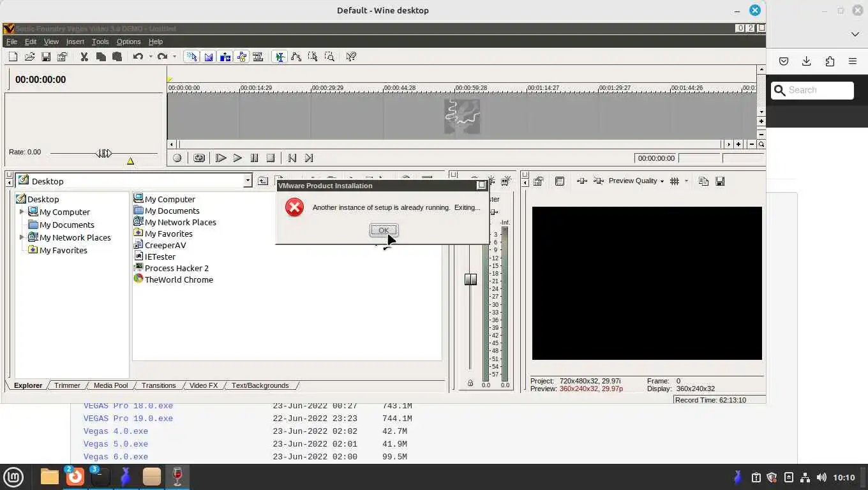Switch to the Trimmer tab

tap(67, 385)
